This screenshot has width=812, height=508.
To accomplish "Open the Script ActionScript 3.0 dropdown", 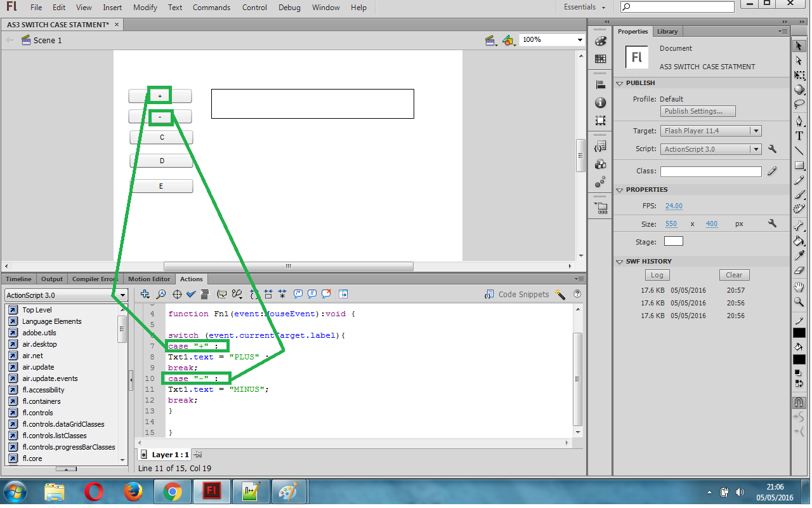I will pyautogui.click(x=710, y=149).
